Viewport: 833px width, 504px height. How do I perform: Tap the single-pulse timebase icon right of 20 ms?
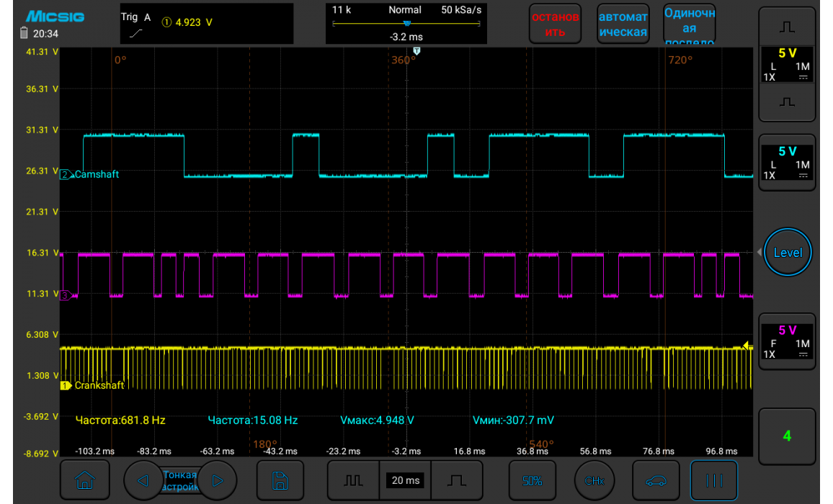(x=457, y=480)
